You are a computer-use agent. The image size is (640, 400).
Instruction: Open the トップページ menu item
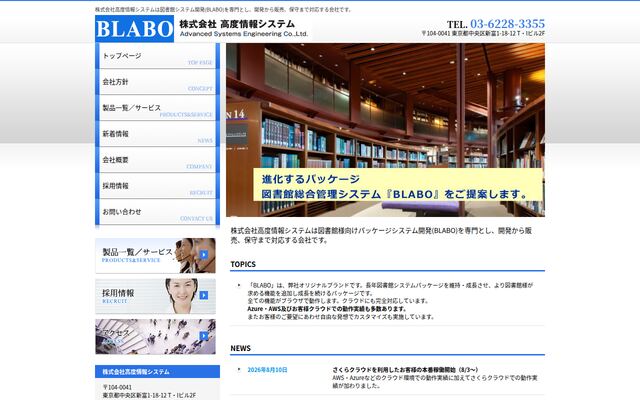[157, 56]
